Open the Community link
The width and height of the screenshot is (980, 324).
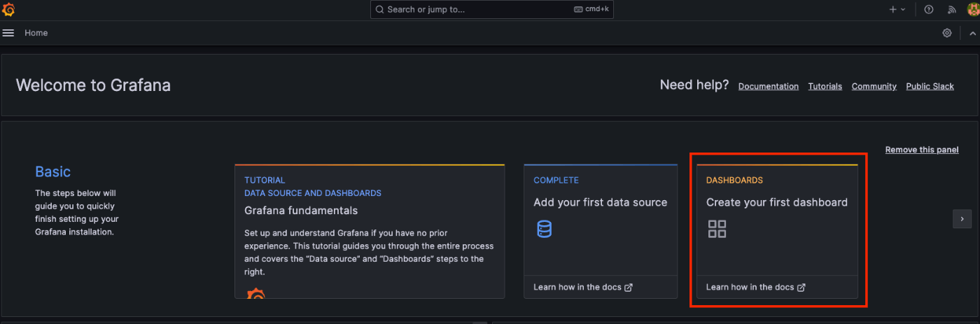tap(874, 86)
